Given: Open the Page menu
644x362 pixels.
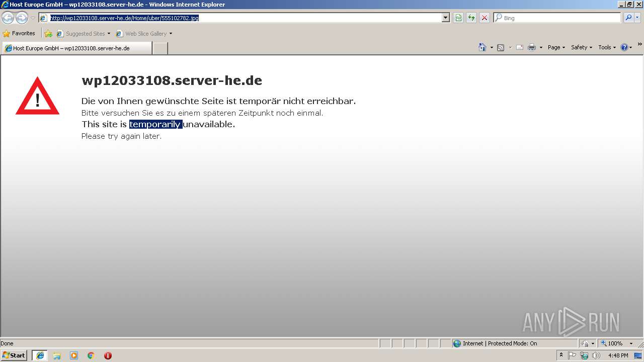Looking at the screenshot, I should 556,47.
